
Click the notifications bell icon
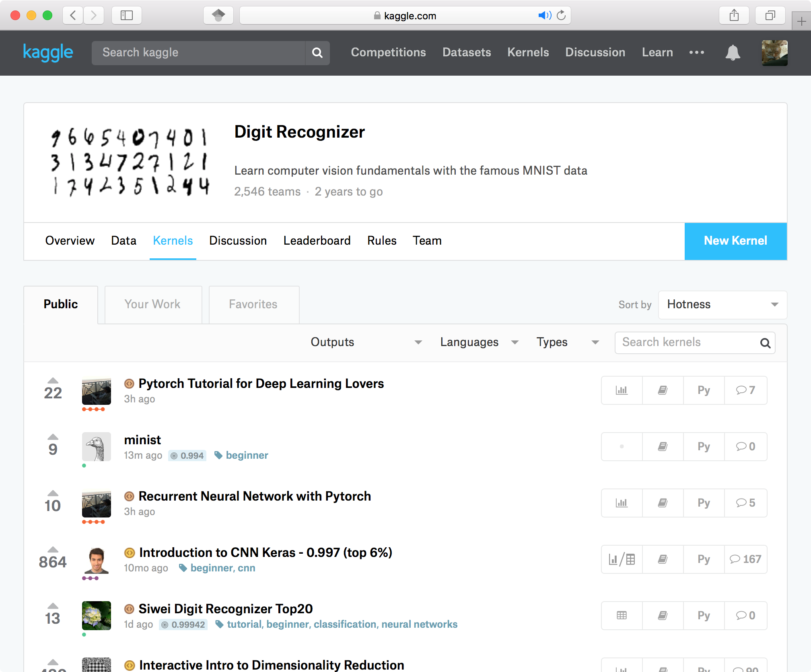(733, 53)
